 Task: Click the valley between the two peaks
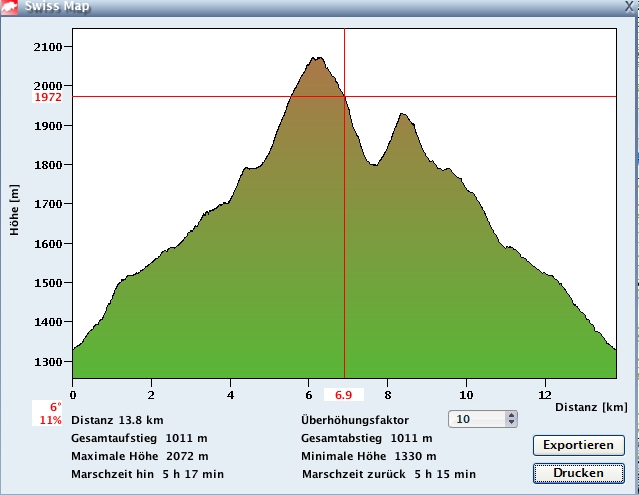tap(374, 163)
